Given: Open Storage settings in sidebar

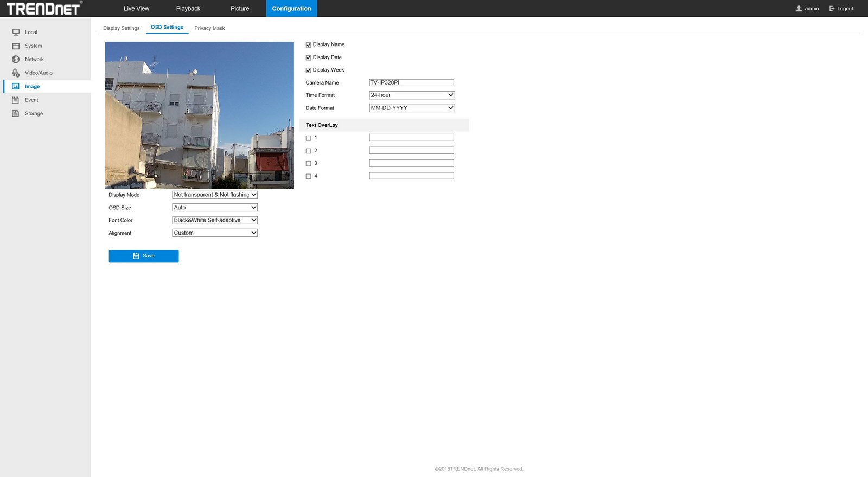Looking at the screenshot, I should click(x=34, y=114).
